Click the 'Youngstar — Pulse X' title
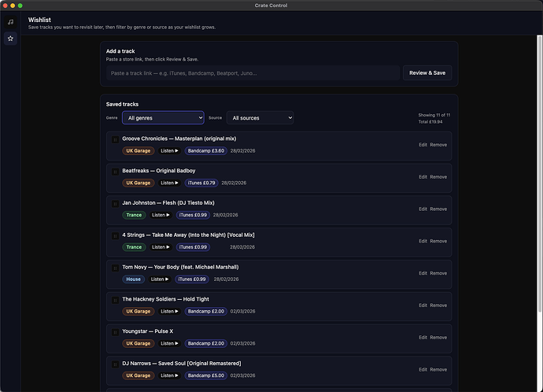The height and width of the screenshot is (392, 543). [x=147, y=331]
